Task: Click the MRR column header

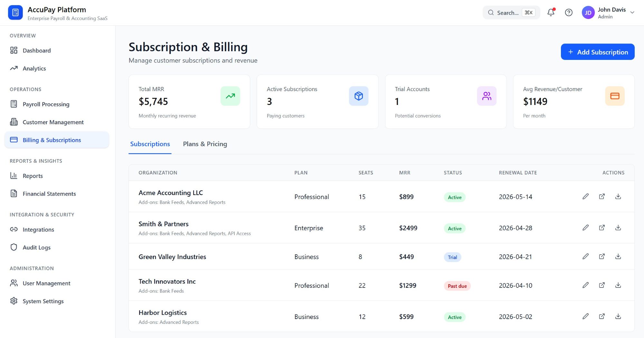Action: coord(404,173)
